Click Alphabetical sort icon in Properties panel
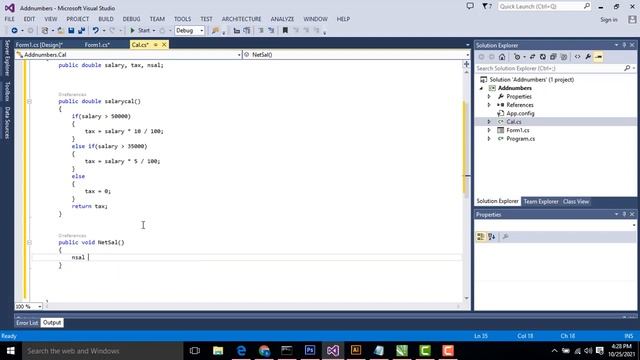Screen dimensions: 640x360 [x=491, y=237]
